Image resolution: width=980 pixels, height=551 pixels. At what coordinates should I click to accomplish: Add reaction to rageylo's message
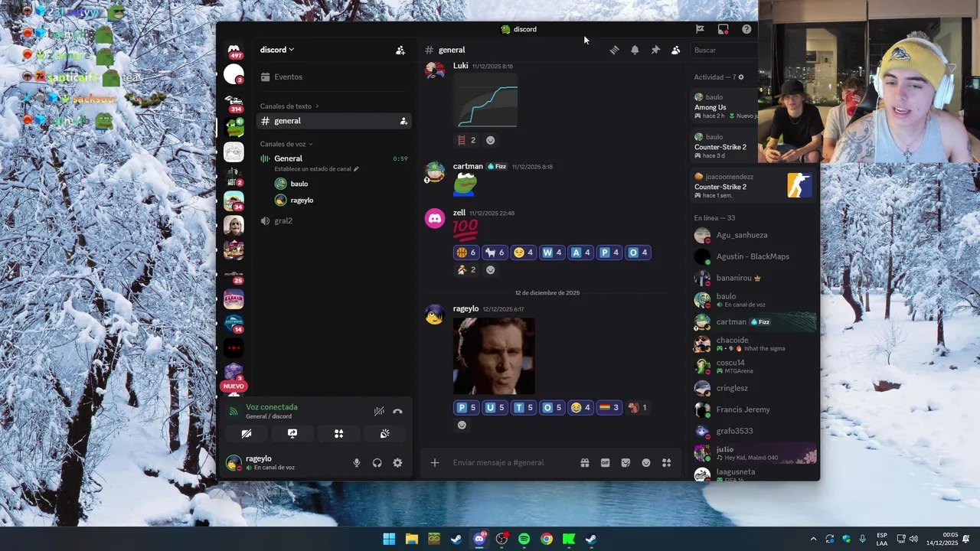[x=462, y=425]
